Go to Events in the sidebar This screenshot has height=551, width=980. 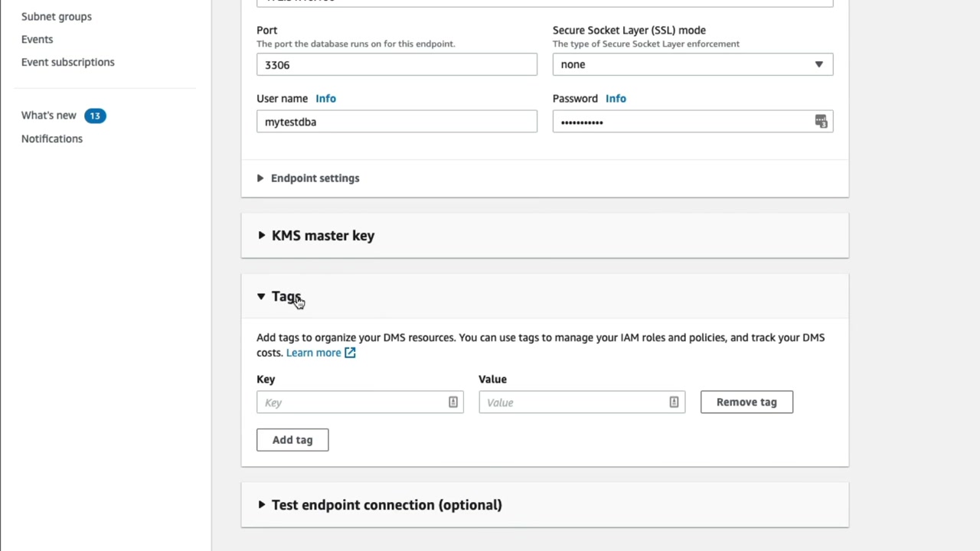pyautogui.click(x=38, y=39)
